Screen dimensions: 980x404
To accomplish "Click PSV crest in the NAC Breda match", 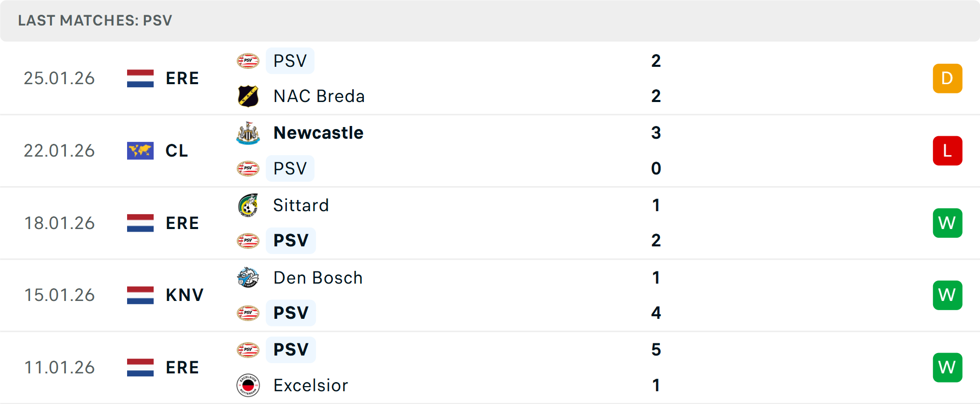I will point(248,61).
